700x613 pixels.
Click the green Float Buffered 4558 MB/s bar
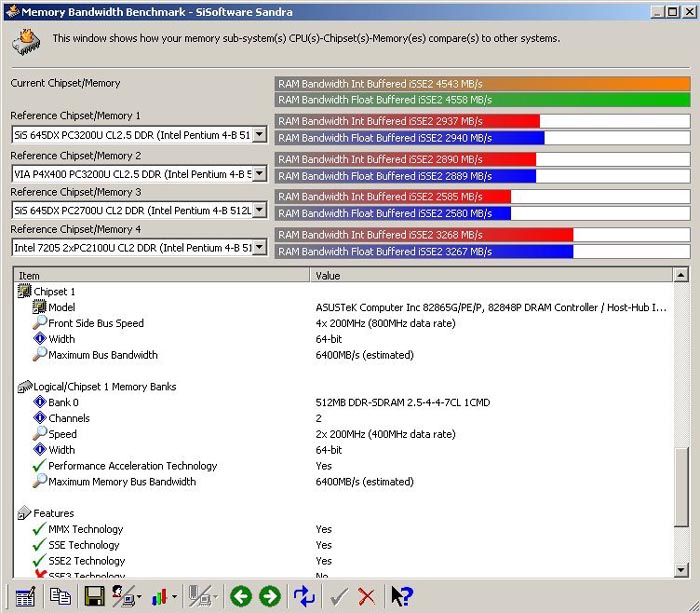(482, 100)
